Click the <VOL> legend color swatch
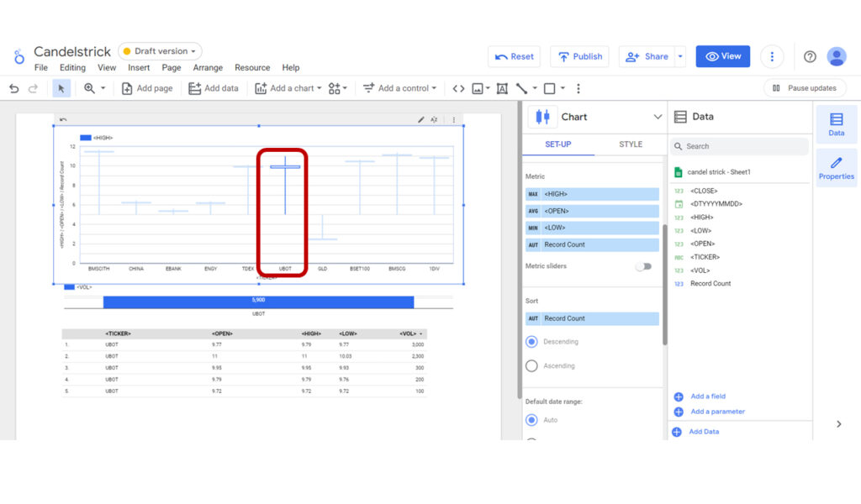This screenshot has height=504, width=861. [69, 286]
